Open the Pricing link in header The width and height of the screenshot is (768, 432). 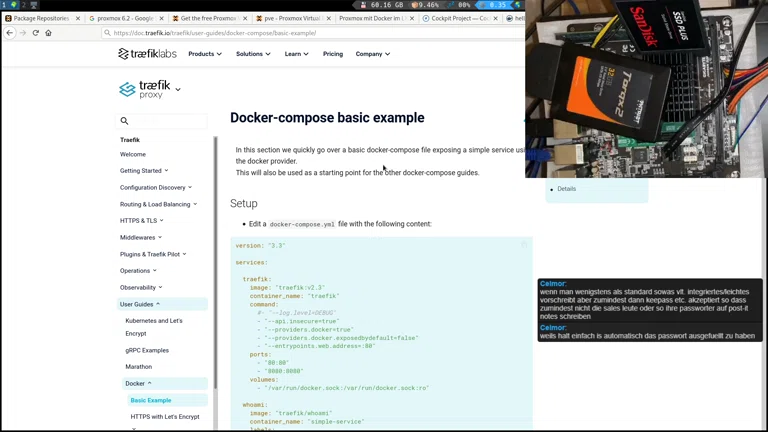pos(332,54)
